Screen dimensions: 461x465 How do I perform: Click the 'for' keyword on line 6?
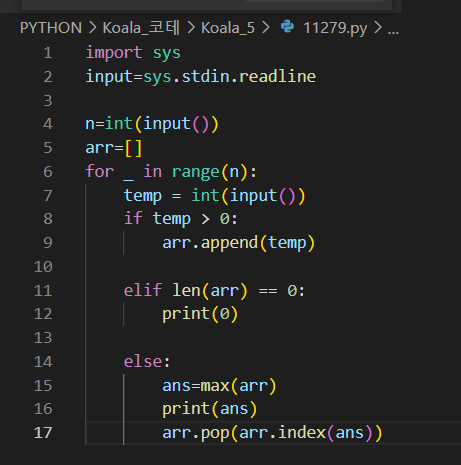(x=100, y=171)
